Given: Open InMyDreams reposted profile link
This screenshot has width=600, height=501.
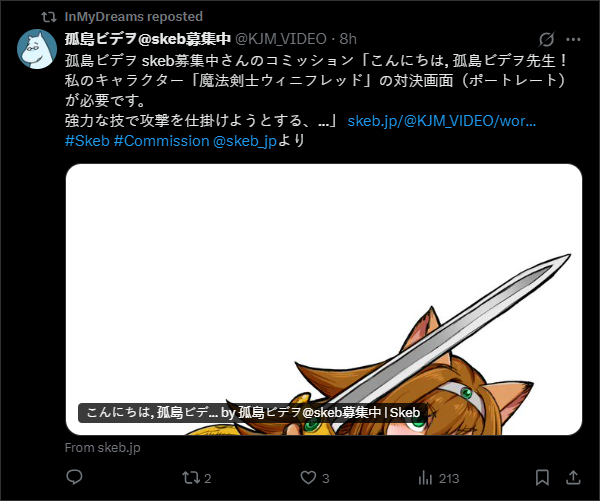Looking at the screenshot, I should pos(134,17).
